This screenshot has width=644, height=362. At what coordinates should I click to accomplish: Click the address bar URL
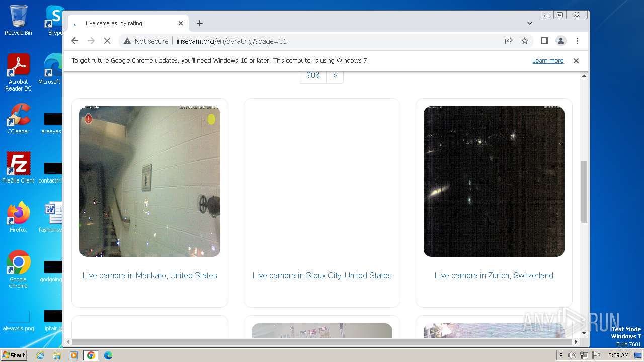point(231,41)
